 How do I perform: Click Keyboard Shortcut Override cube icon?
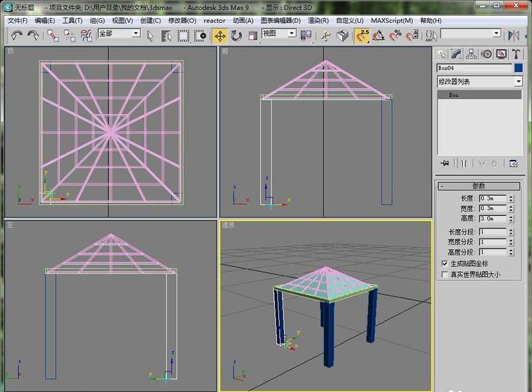coord(342,36)
